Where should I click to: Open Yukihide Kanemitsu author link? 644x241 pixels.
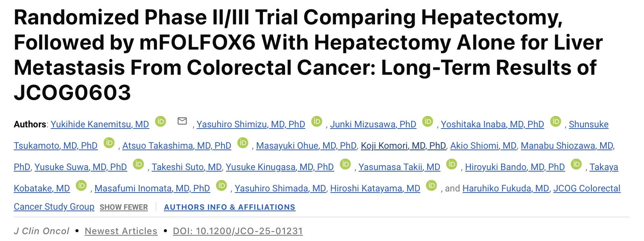pyautogui.click(x=100, y=124)
